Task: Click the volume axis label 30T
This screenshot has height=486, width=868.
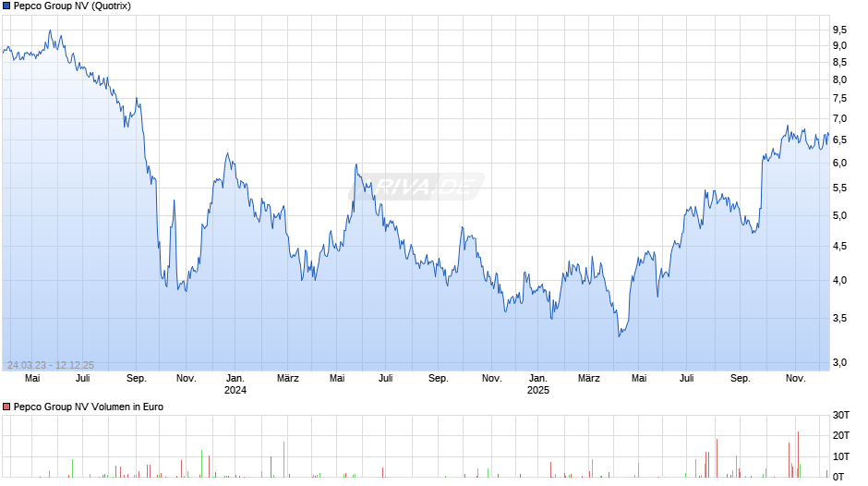Action: (x=841, y=415)
